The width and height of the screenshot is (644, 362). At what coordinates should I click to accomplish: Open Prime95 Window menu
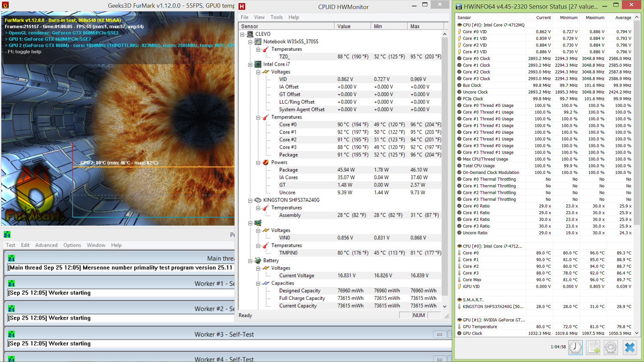(96, 245)
